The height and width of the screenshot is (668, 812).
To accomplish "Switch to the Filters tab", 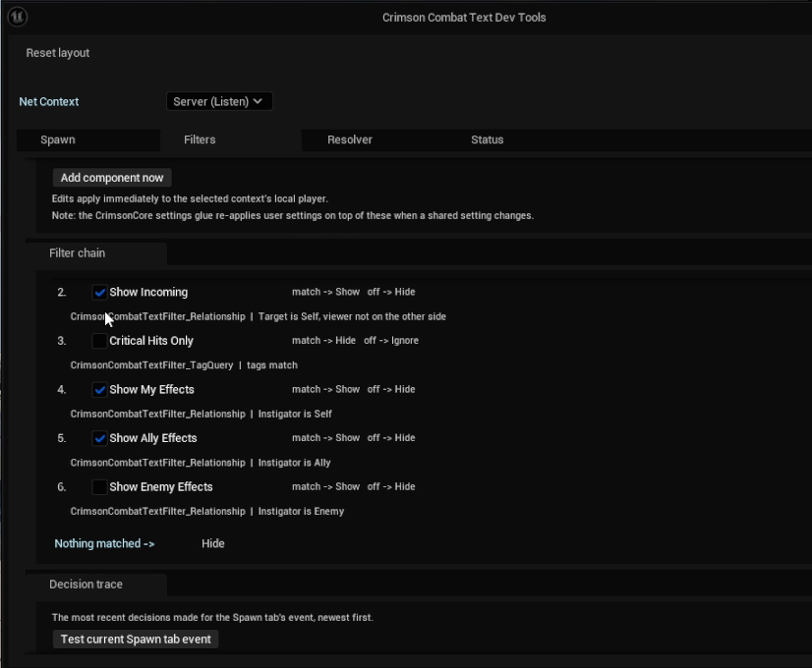I will point(230,139).
